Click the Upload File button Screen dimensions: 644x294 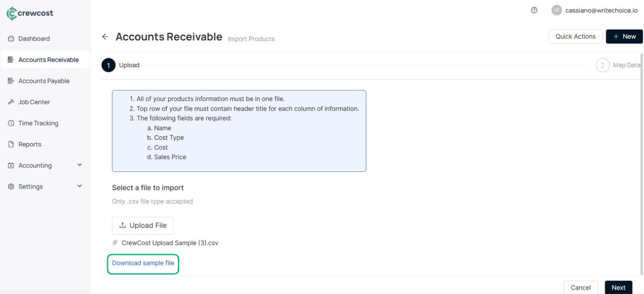[143, 225]
